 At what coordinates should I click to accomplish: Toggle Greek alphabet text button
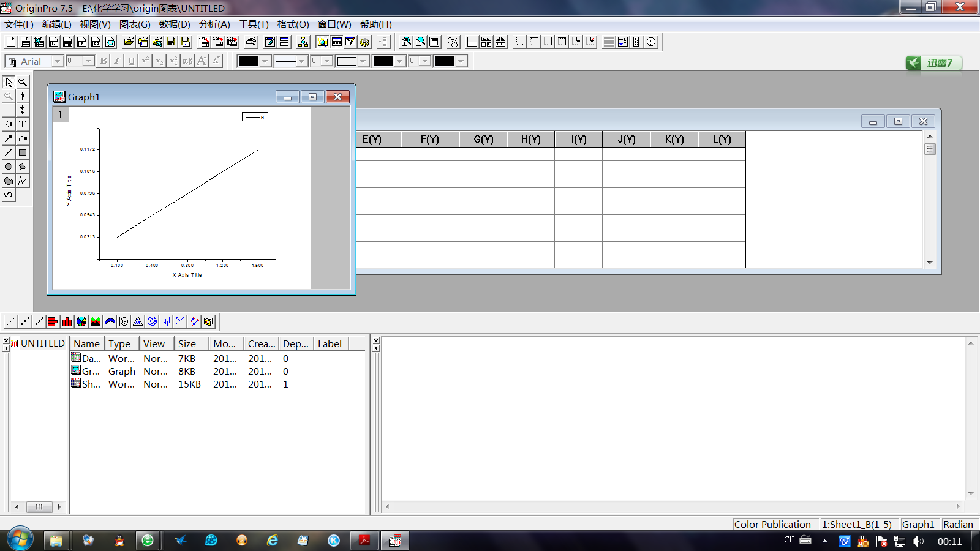[187, 61]
